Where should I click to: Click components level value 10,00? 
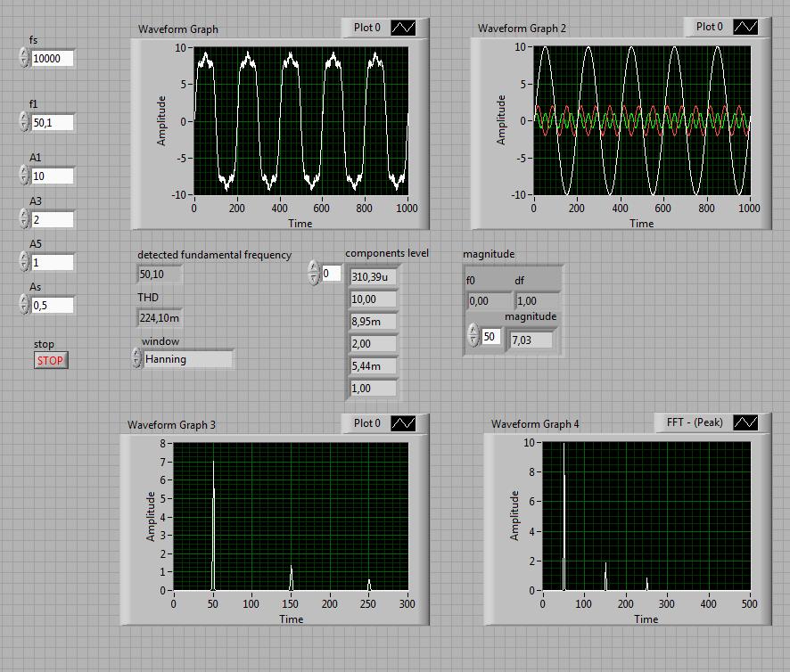[x=373, y=299]
